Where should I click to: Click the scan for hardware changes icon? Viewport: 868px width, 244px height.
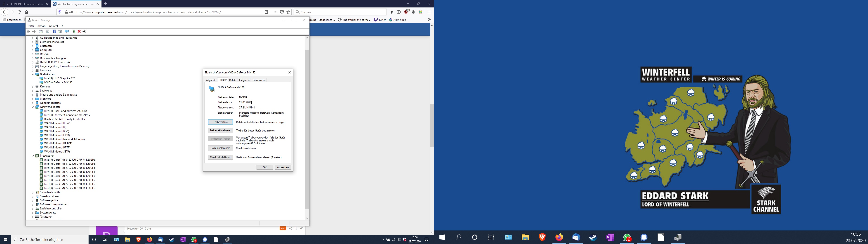pos(67,31)
